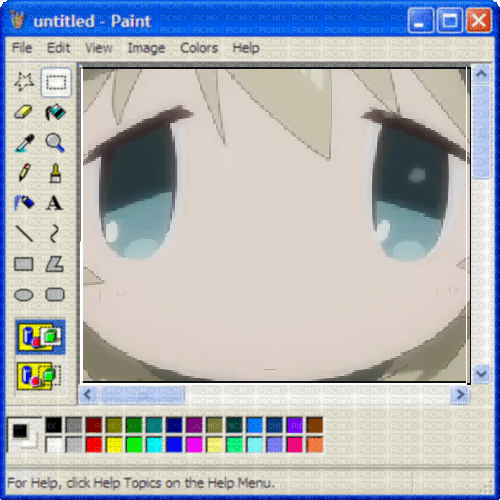500x500 pixels.
Task: Pick the navy blue swatch
Action: 174,425
